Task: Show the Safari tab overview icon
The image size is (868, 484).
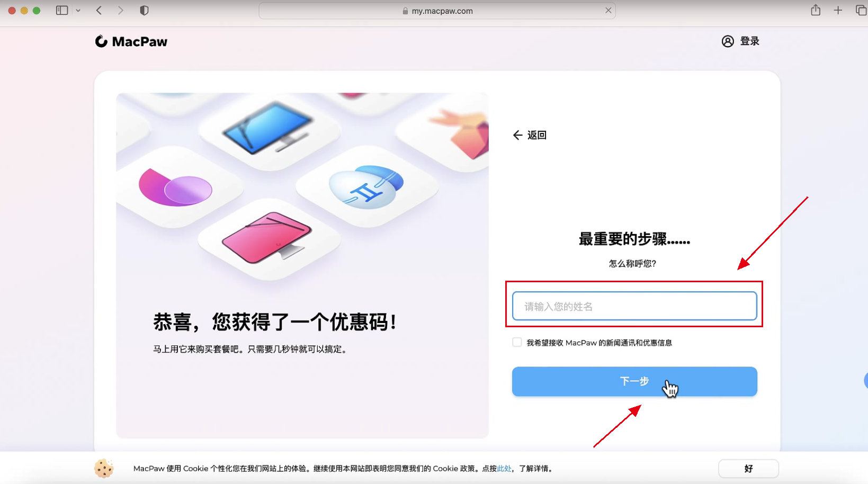Action: point(861,11)
